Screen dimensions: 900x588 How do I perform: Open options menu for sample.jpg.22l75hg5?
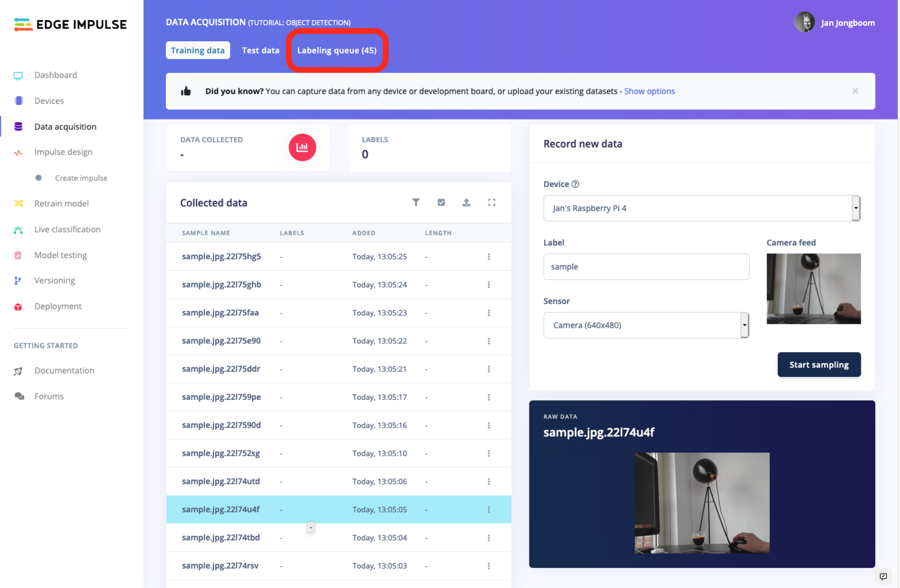click(x=489, y=257)
